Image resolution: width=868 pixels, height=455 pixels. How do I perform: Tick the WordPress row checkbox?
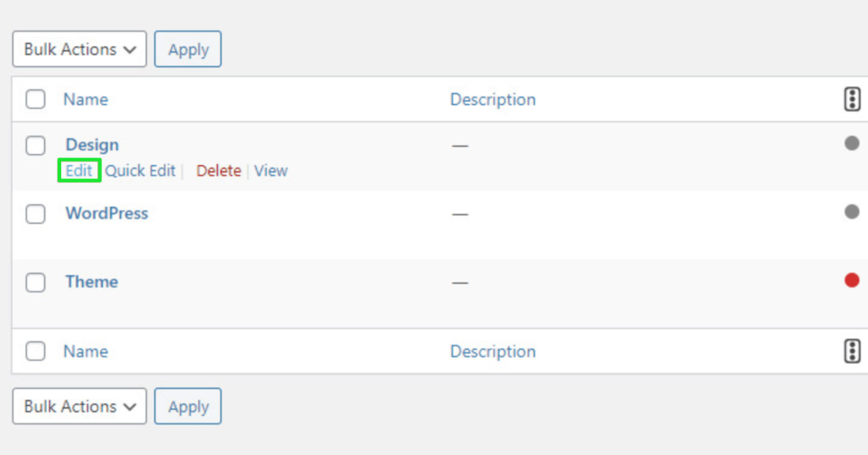click(36, 214)
